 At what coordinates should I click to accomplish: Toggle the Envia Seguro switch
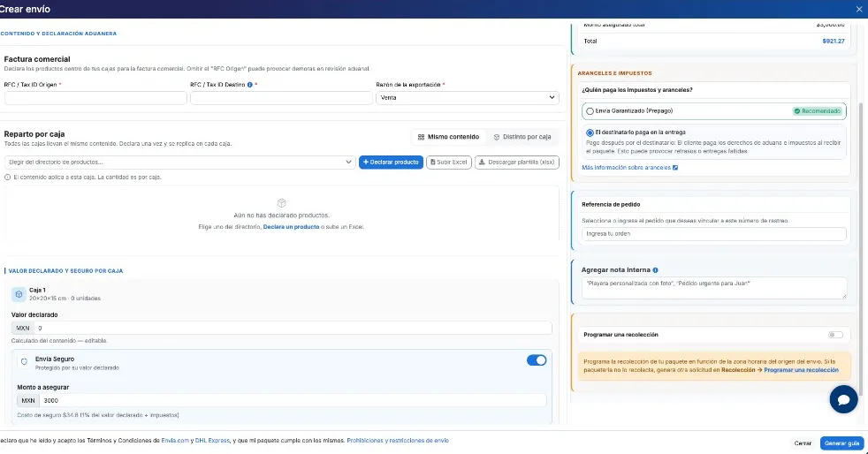[537, 360]
